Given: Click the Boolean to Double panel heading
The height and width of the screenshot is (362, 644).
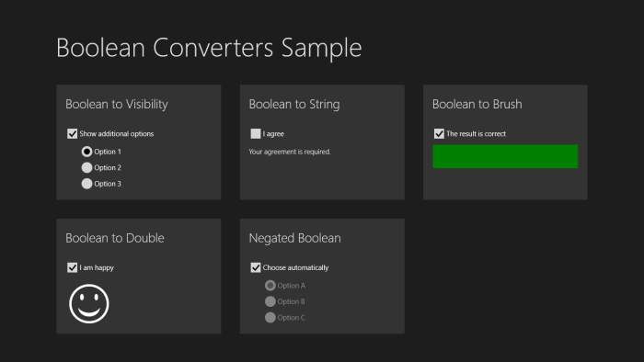Looking at the screenshot, I should [115, 238].
